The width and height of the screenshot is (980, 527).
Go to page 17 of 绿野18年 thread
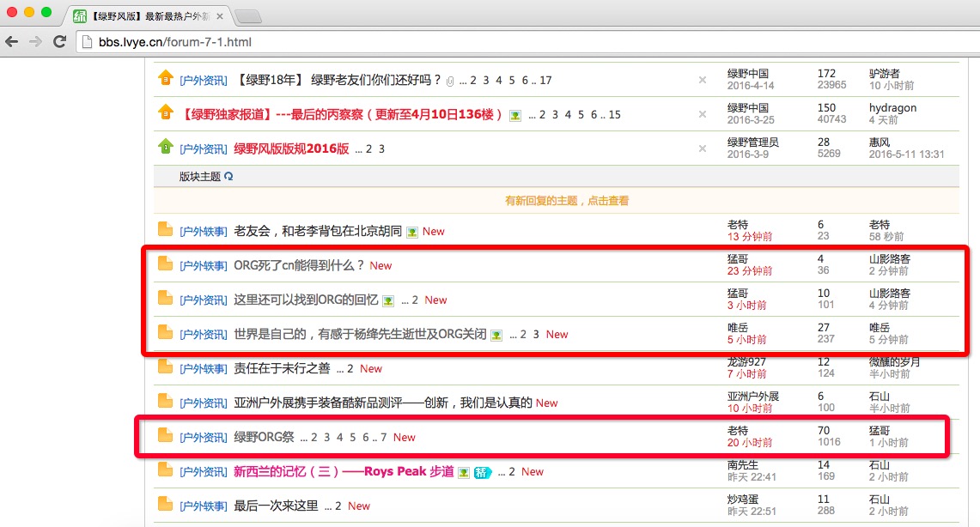point(545,81)
